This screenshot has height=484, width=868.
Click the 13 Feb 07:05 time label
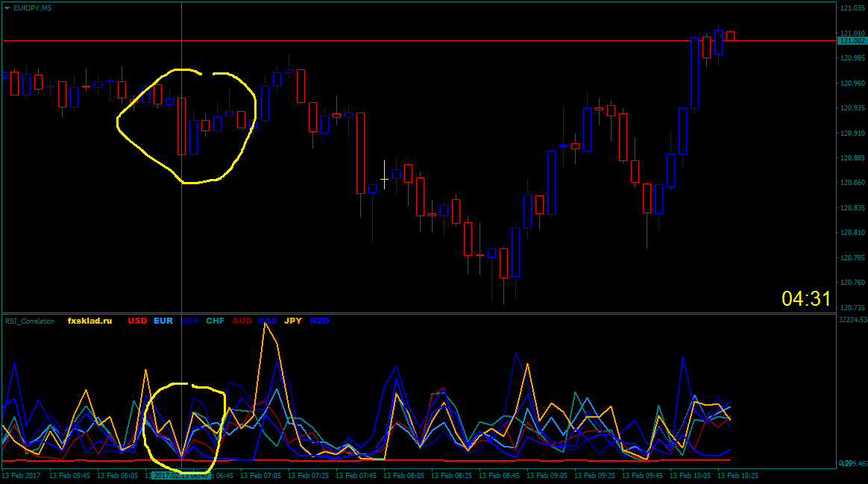pyautogui.click(x=261, y=476)
